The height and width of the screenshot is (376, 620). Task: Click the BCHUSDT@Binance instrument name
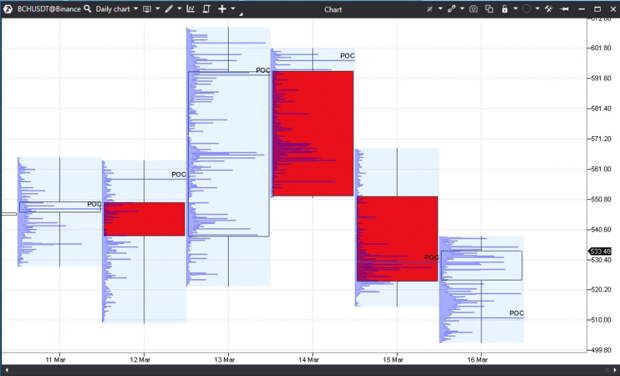pyautogui.click(x=49, y=9)
